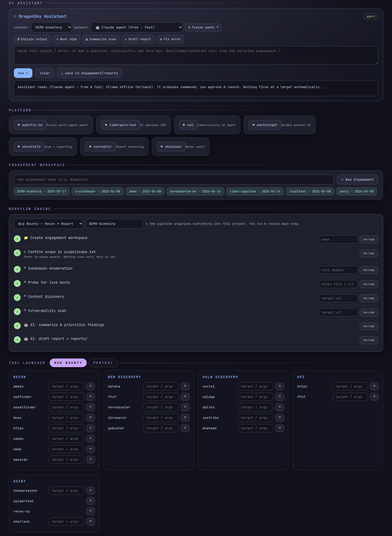The width and height of the screenshot is (392, 536).
Task: Launch nuclei via its arrow icon
Action: 280,386
